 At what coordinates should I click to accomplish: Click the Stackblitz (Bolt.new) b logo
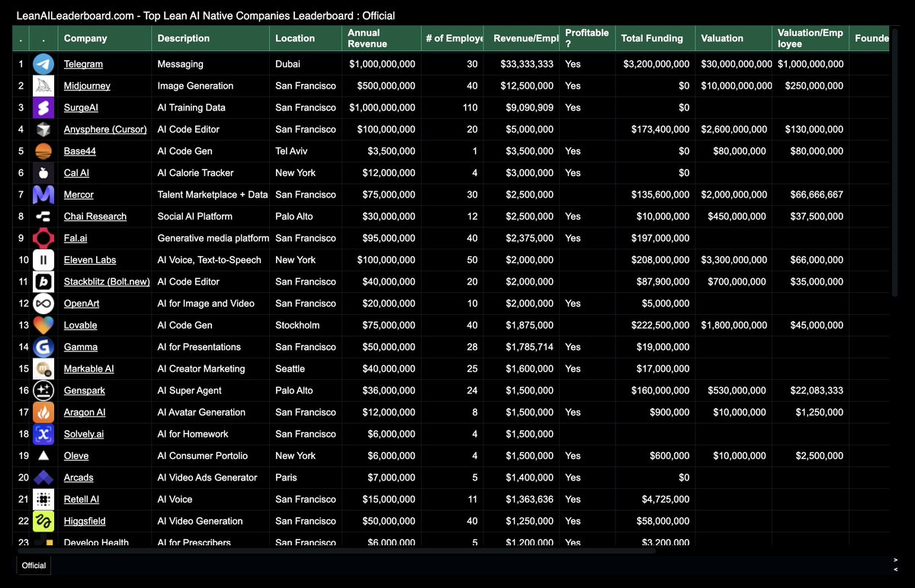coord(43,281)
